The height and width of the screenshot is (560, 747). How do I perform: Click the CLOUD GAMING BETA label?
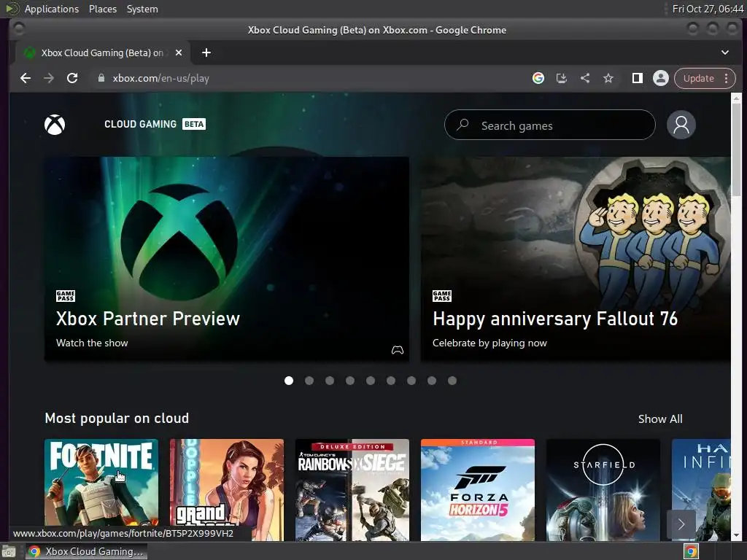click(155, 124)
